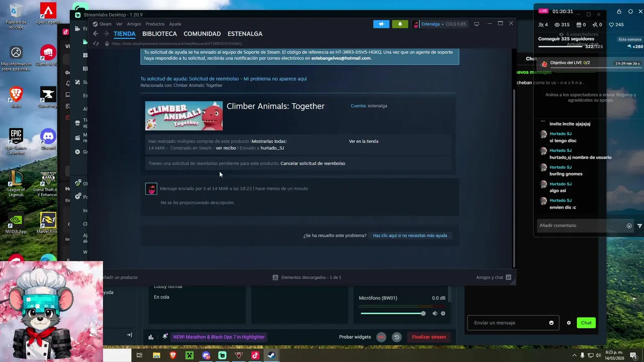
Task: Open emoji picker in TikTok comment field
Action: 629,226
